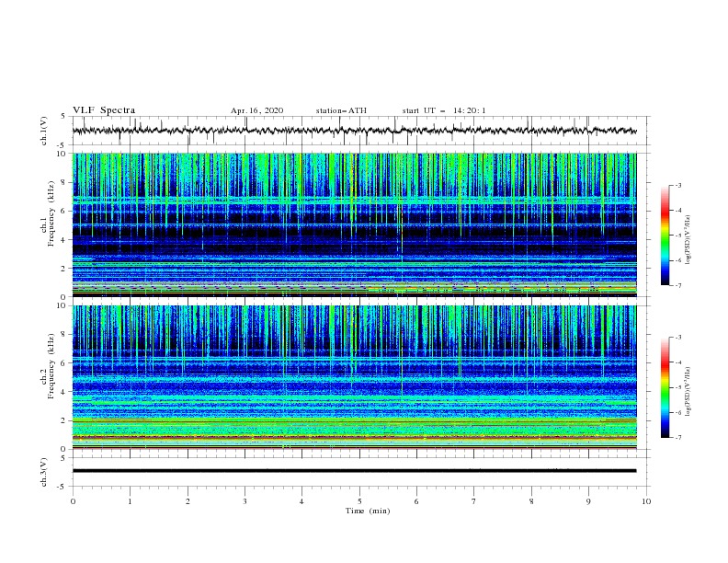Click the "station=ATH" label
This screenshot has width=728, height=563.
[341, 110]
